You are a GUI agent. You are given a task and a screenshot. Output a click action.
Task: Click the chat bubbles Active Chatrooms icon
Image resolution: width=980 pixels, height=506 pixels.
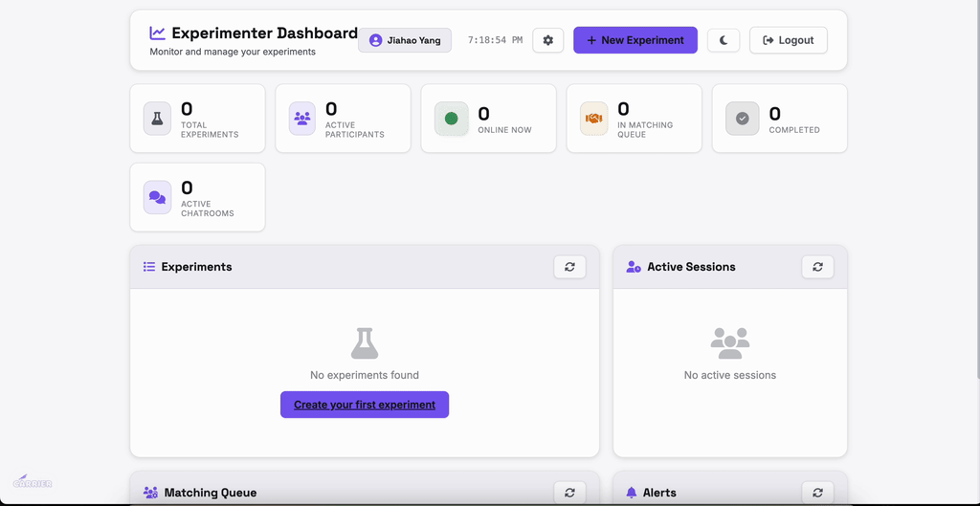(157, 197)
